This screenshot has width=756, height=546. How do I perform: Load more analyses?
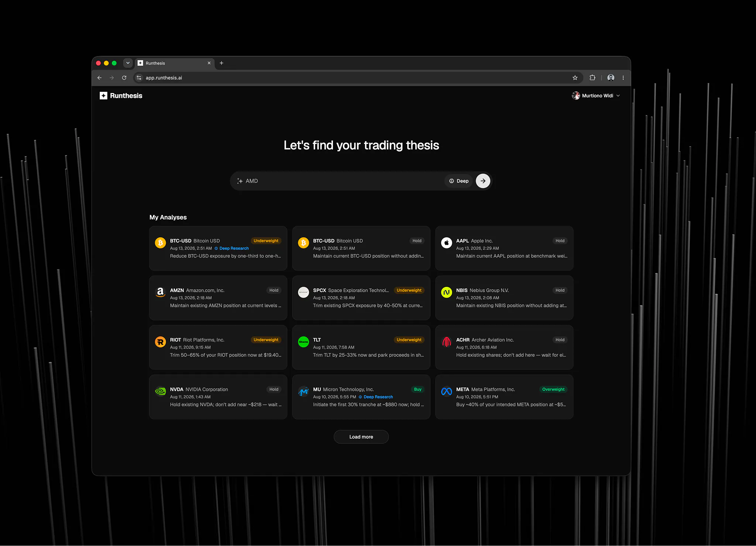361,437
